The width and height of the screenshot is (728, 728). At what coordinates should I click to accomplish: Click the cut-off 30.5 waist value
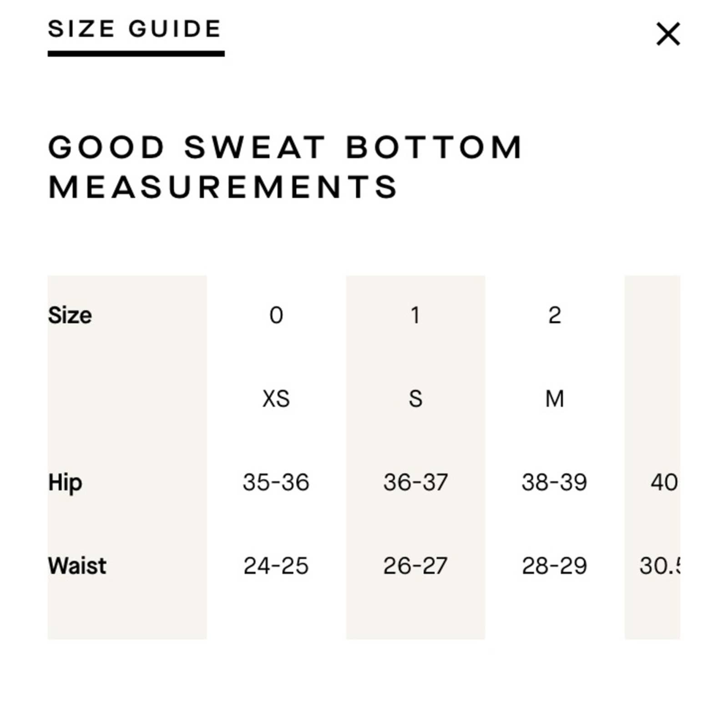660,566
